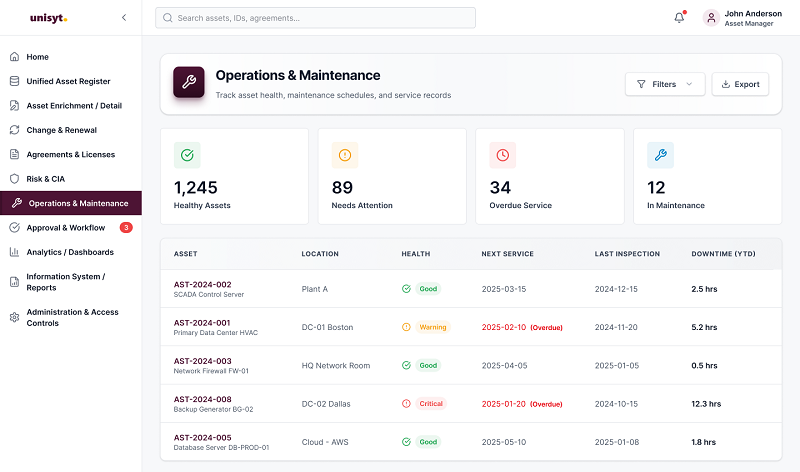
Task: Focus the search assets input field
Action: pyautogui.click(x=315, y=18)
